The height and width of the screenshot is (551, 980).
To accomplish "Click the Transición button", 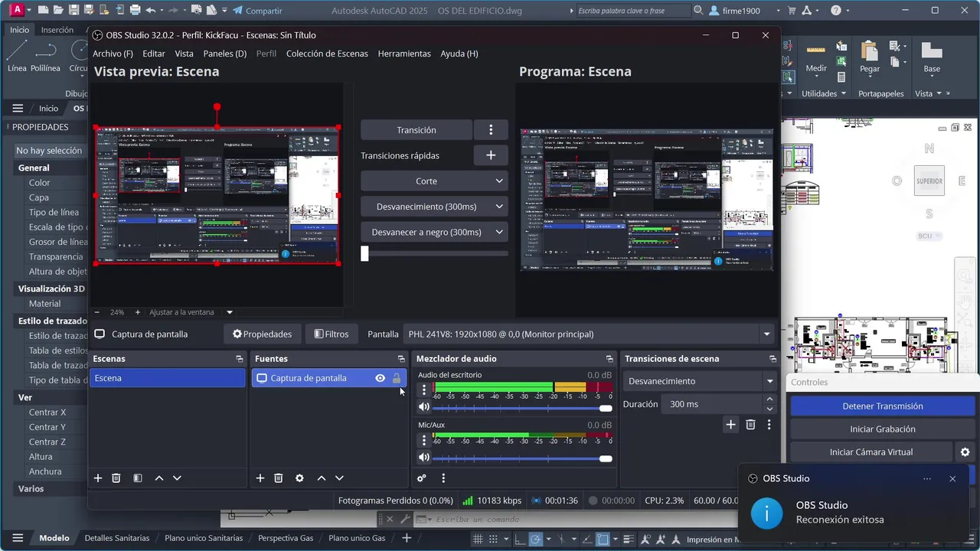I will coord(416,130).
